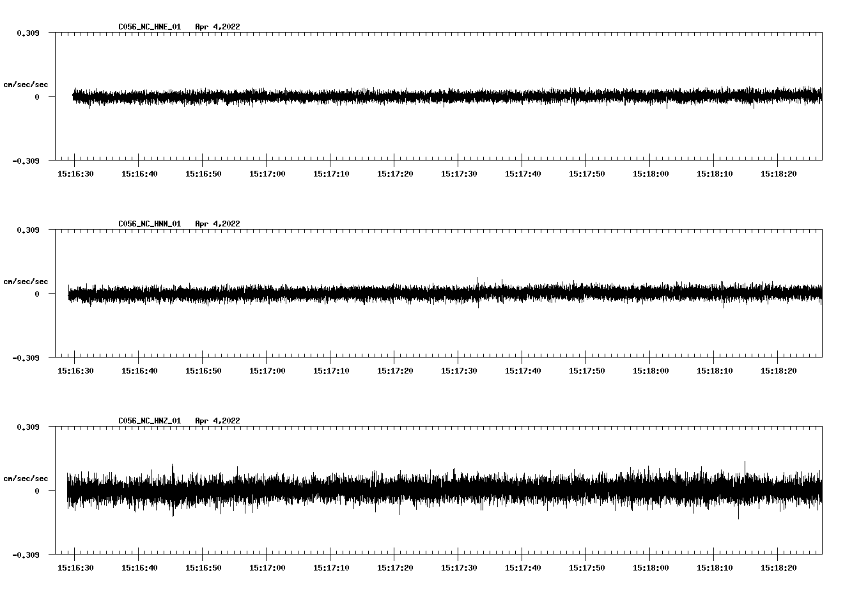Click the 15:17:00 time label under HNE plot
Screen dimensions: 868x591
pyautogui.click(x=267, y=174)
